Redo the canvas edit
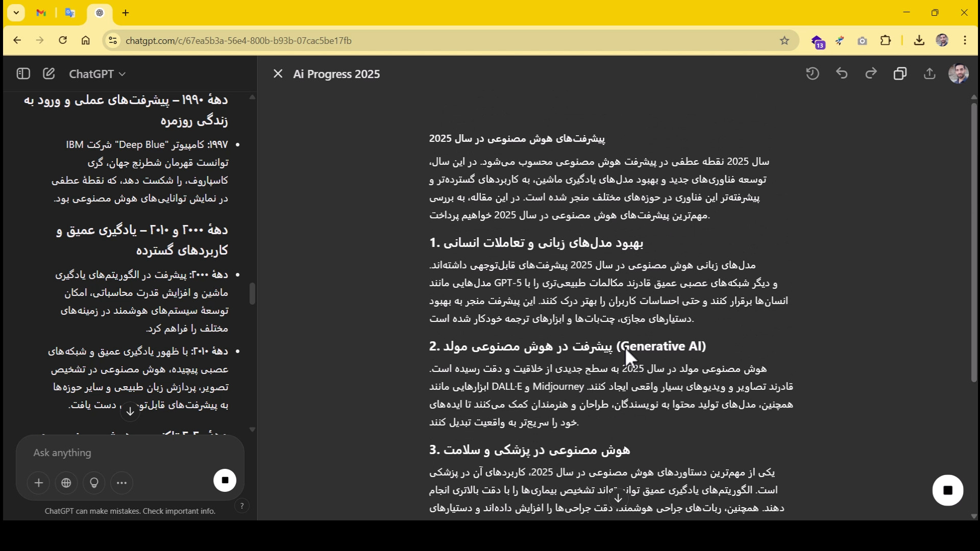Image resolution: width=980 pixels, height=551 pixels. point(871,74)
